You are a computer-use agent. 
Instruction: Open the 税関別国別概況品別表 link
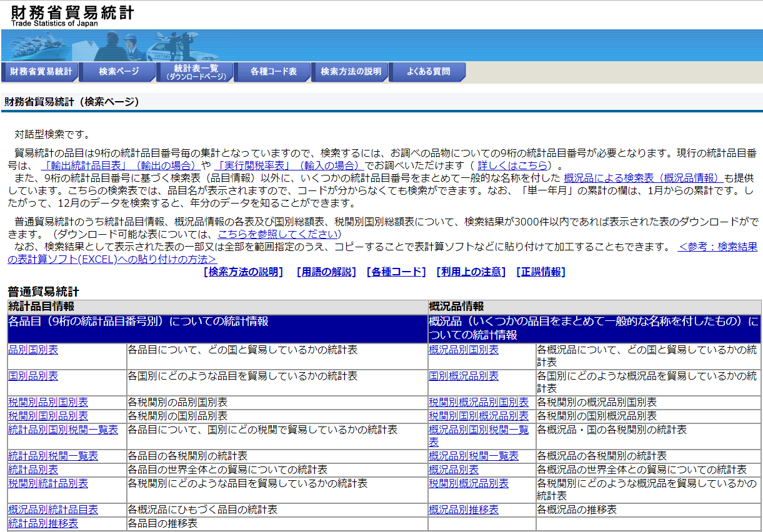(479, 415)
